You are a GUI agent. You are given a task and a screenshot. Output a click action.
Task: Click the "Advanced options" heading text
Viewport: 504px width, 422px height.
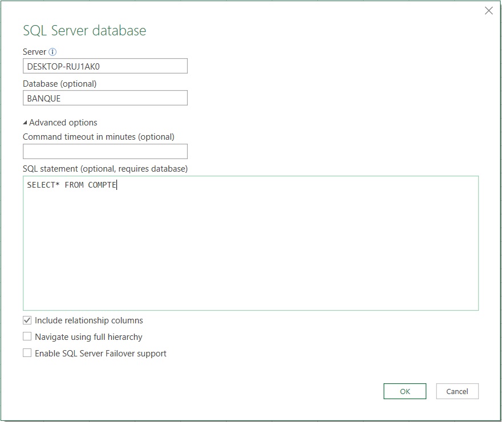[x=63, y=123]
